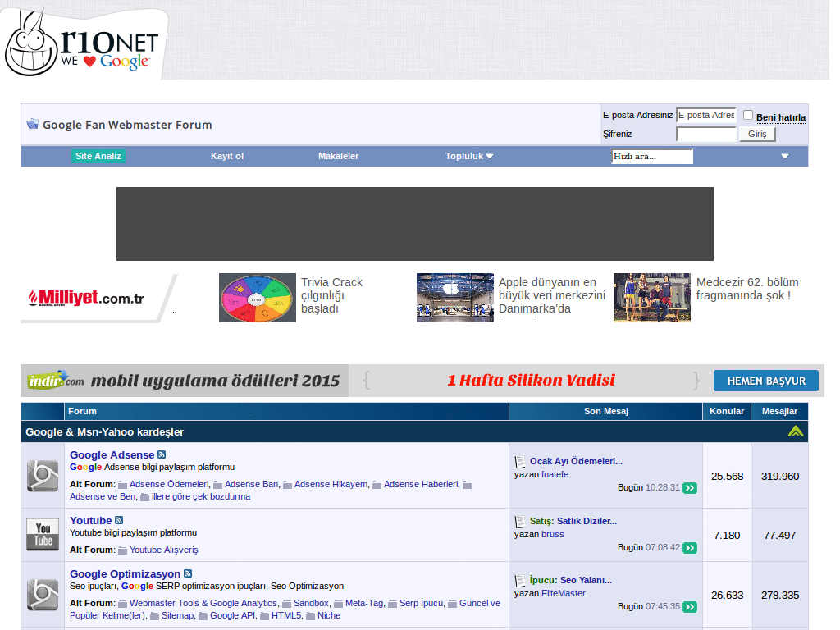The image size is (840, 630).
Task: Click folder icon before Adsense Ban
Action: (x=218, y=485)
